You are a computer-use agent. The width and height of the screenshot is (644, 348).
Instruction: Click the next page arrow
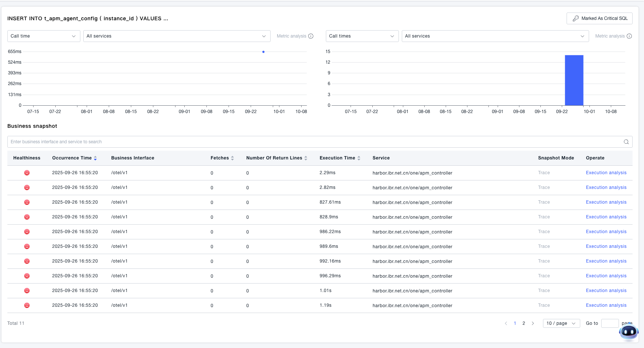[x=533, y=323]
